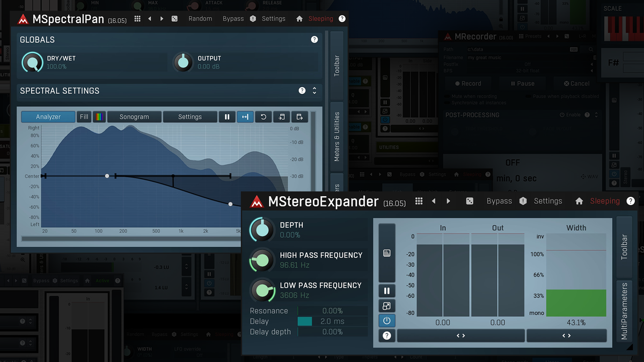Toggle Fill mode in the analyzer

coord(84,116)
